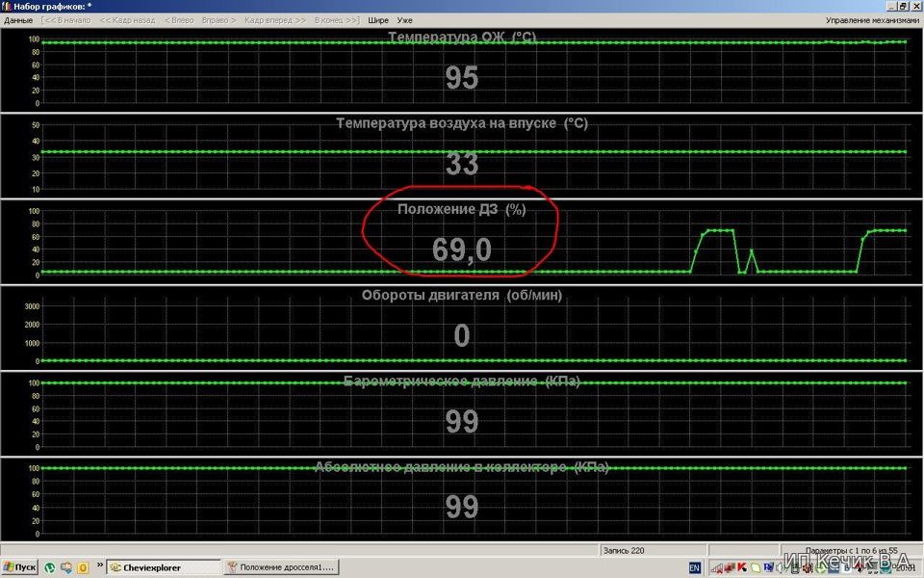Screen dimensions: 924x578
Task: Click the throttle position value 69,0
Action: click(461, 250)
